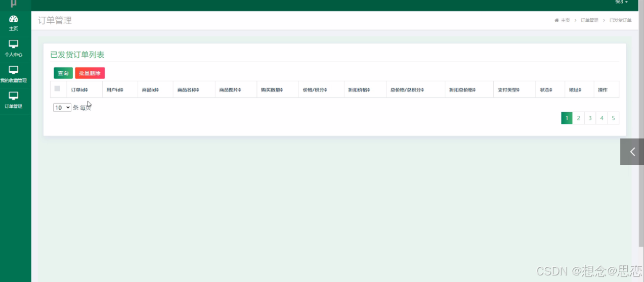The image size is (644, 282).
Task: Go to page 1 in pagination
Action: point(567,118)
